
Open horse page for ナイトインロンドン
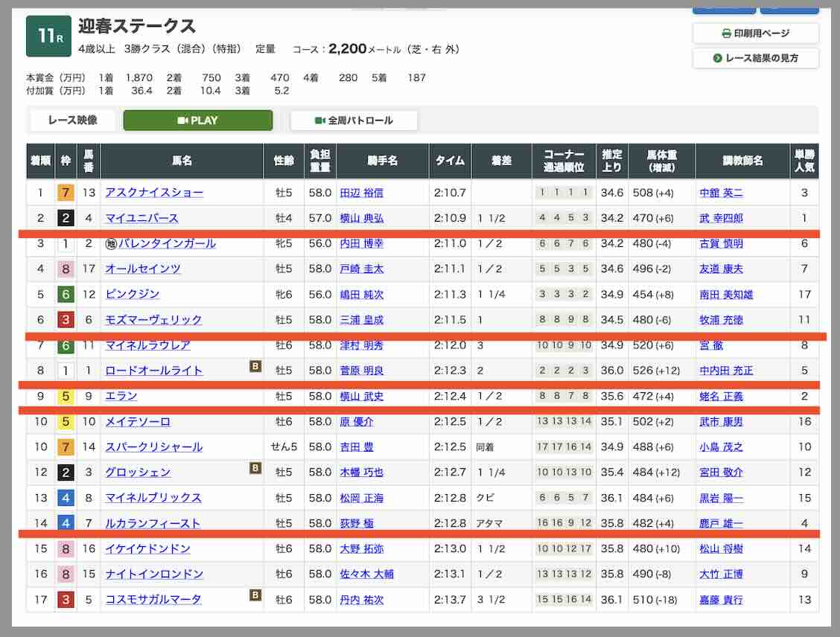tap(154, 574)
